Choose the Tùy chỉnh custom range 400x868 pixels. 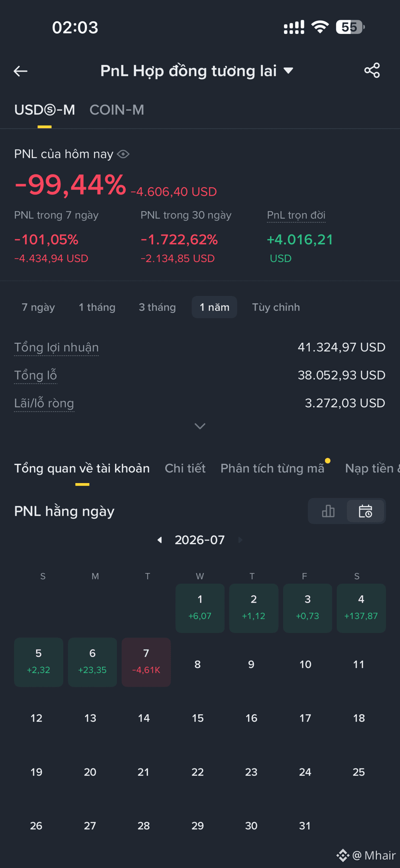tap(276, 307)
